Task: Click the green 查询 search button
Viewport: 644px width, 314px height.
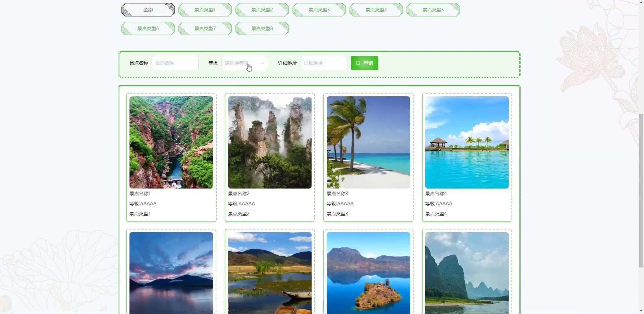Action: pos(364,63)
